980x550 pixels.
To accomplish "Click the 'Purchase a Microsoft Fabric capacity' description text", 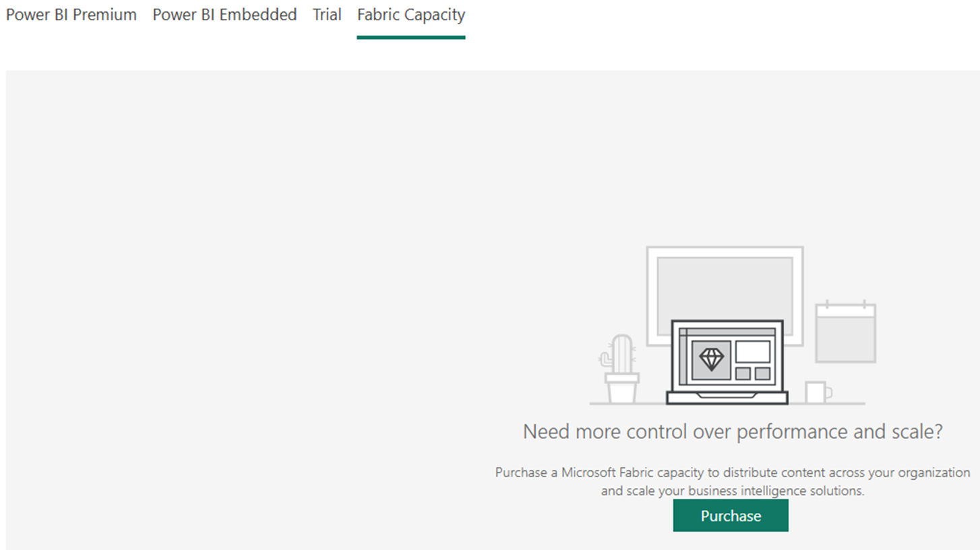I will point(733,481).
